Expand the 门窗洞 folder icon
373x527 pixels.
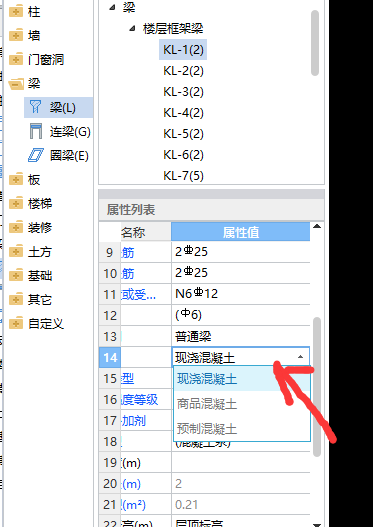pyautogui.click(x=16, y=60)
